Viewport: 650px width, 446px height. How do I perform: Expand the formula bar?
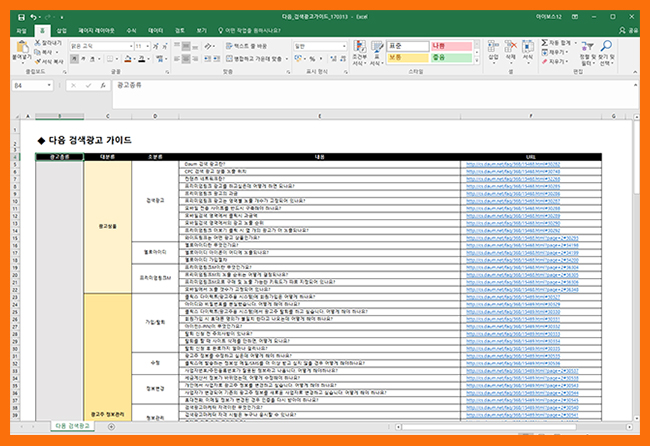tap(635, 85)
